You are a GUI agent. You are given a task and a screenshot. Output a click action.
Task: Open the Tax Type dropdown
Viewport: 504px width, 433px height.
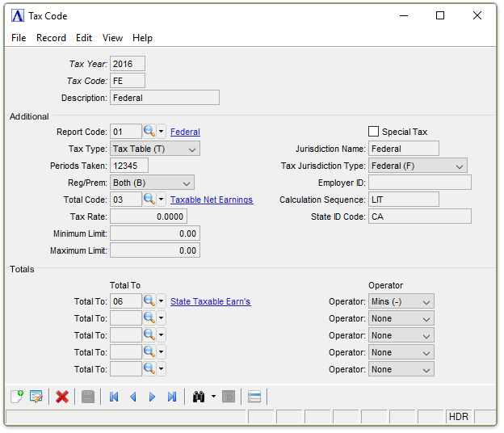coord(155,149)
